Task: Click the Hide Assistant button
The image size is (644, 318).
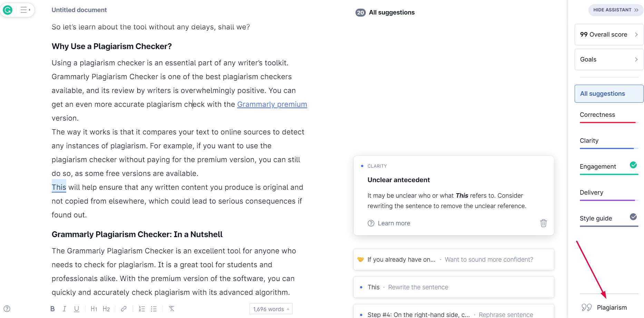Action: tap(616, 10)
